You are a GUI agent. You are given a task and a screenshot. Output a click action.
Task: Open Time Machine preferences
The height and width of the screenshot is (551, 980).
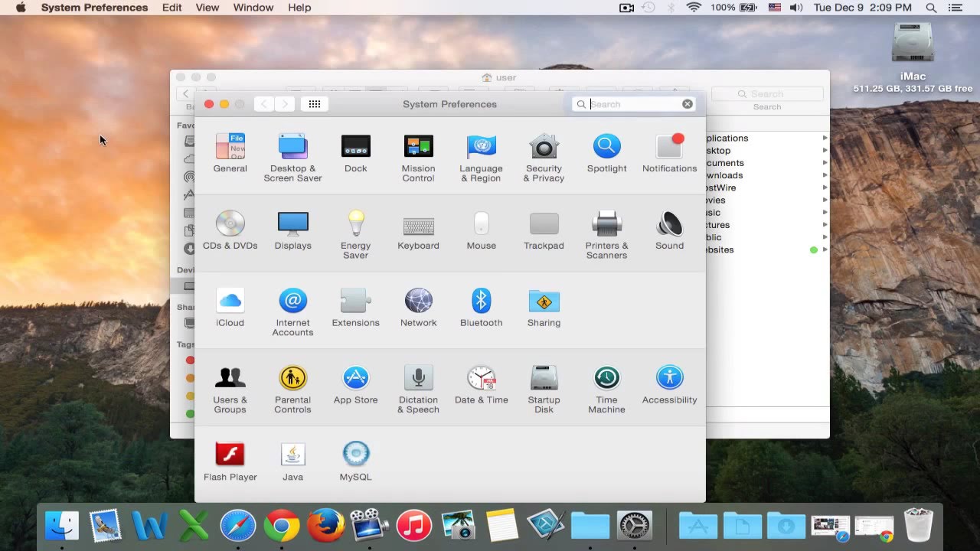click(x=606, y=390)
